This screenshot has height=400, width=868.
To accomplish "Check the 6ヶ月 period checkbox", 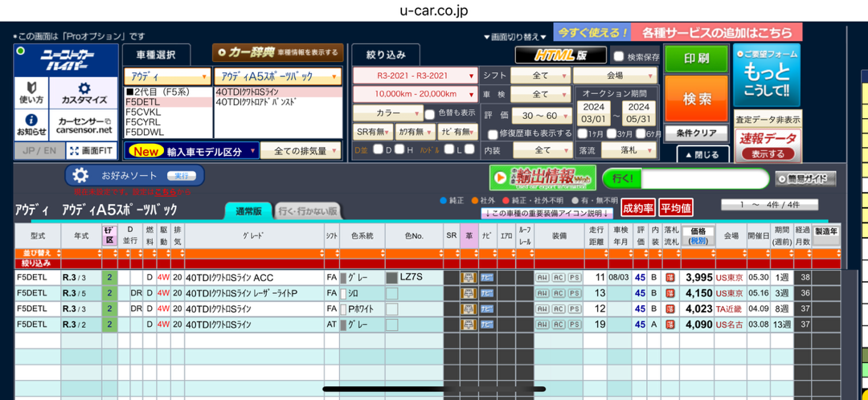I will coord(641,133).
